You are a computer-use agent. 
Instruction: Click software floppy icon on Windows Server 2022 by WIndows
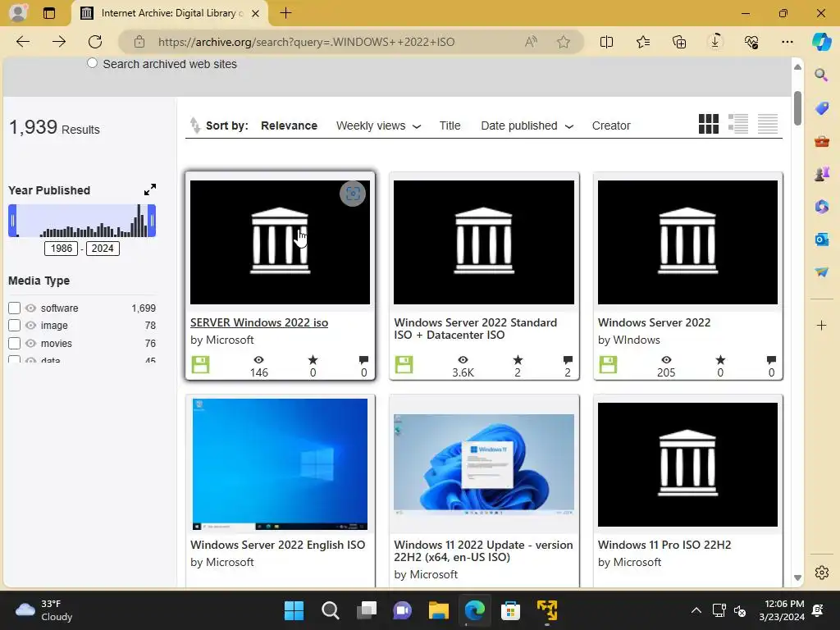(608, 365)
